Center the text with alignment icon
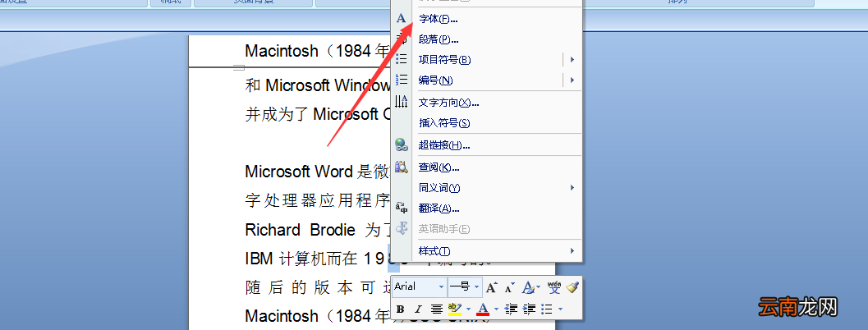 437,309
